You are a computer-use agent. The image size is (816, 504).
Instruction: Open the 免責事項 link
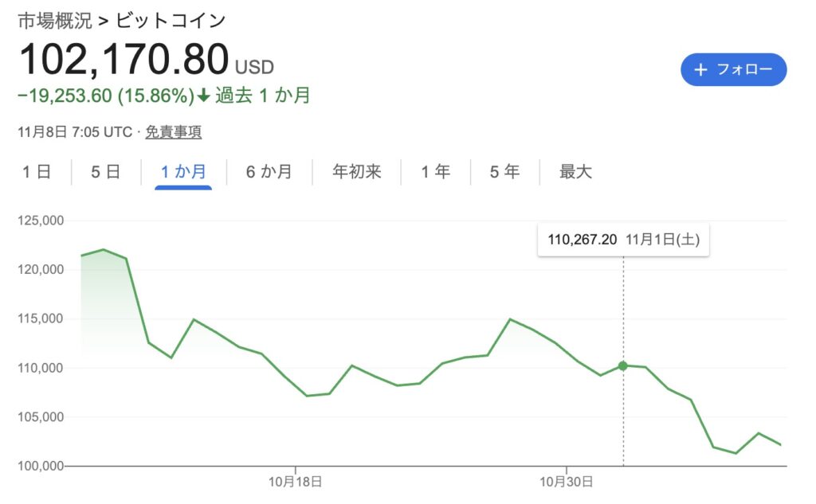click(x=173, y=132)
